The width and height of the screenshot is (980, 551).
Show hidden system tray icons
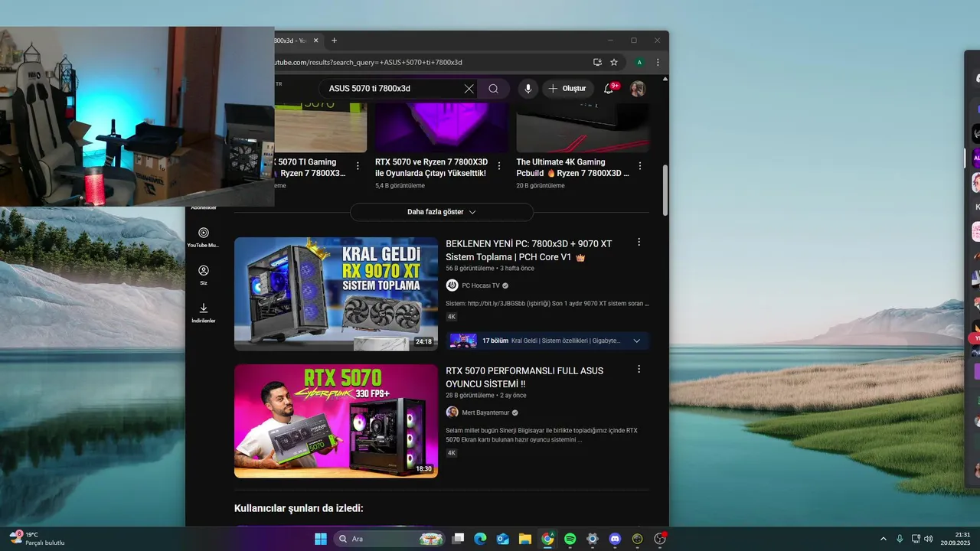pyautogui.click(x=883, y=539)
